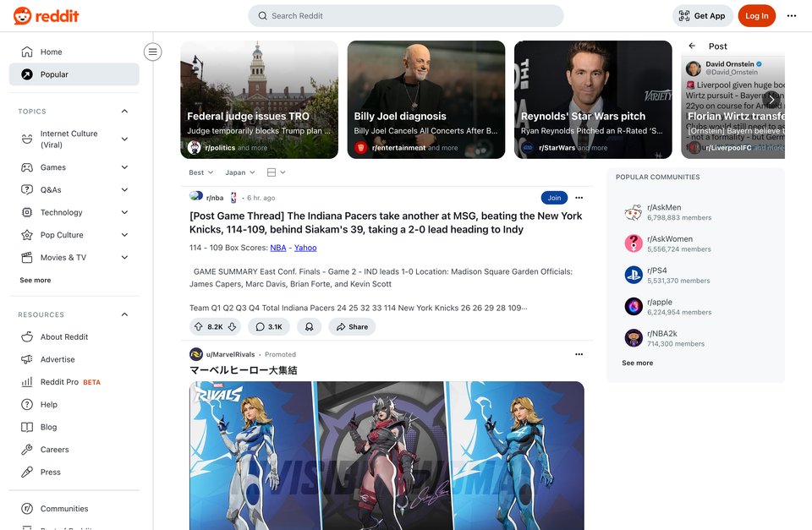The width and height of the screenshot is (812, 530).
Task: Open the Federal judge issues TRO card
Action: 259,100
